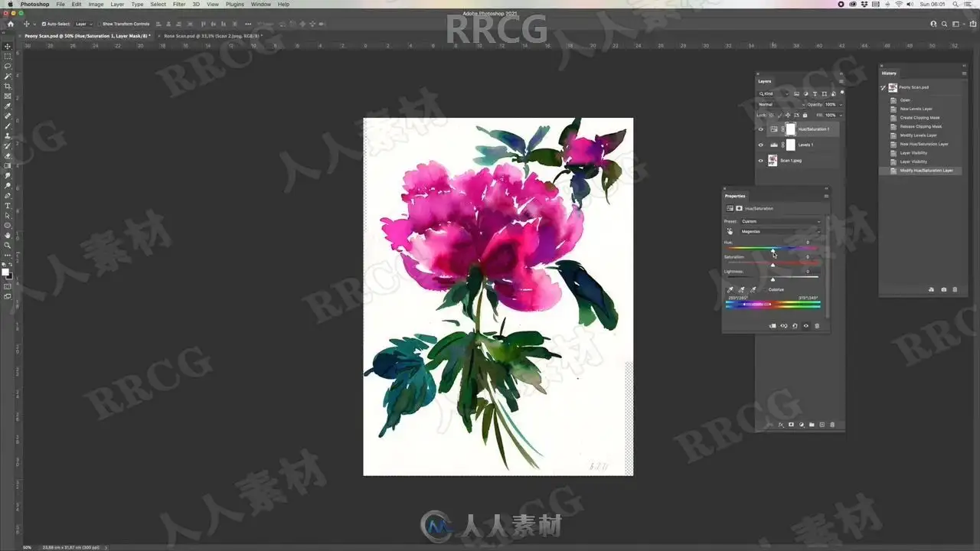
Task: Clip adjustment to layer below icon
Action: pos(773,326)
